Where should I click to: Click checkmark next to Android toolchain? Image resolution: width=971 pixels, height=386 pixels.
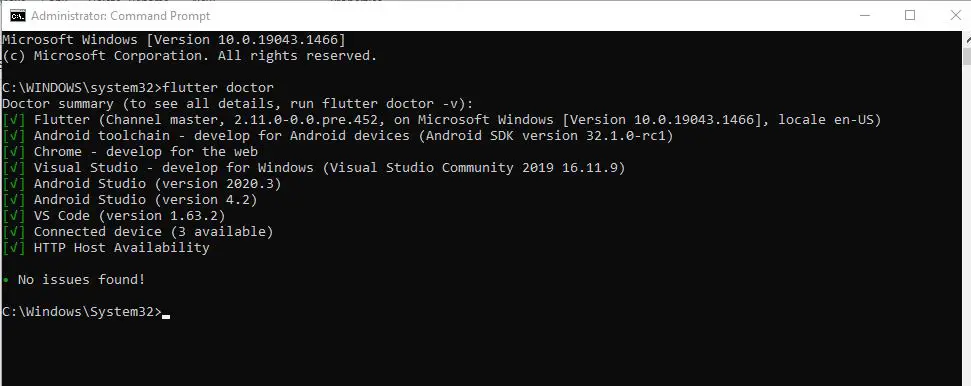click(14, 136)
